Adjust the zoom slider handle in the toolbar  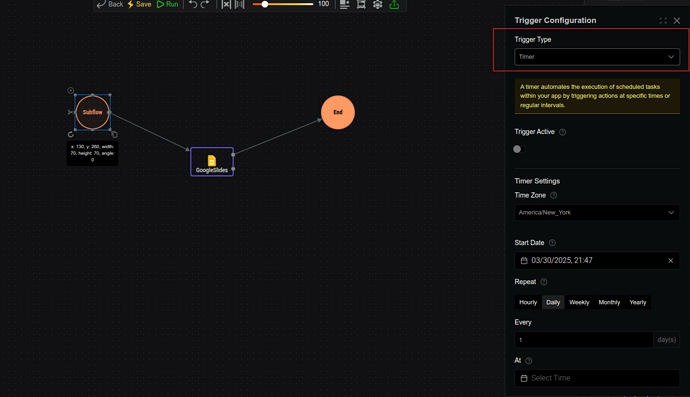265,4
